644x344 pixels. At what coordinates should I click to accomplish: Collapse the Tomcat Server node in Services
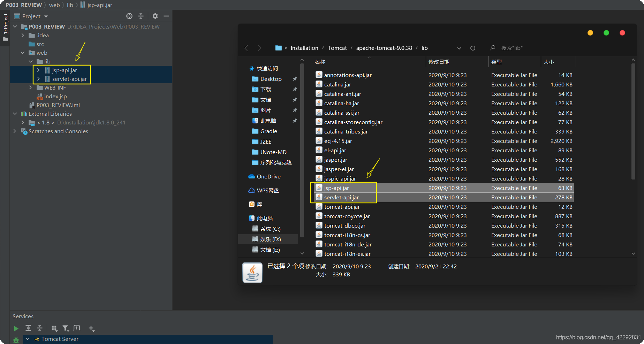[x=28, y=339]
